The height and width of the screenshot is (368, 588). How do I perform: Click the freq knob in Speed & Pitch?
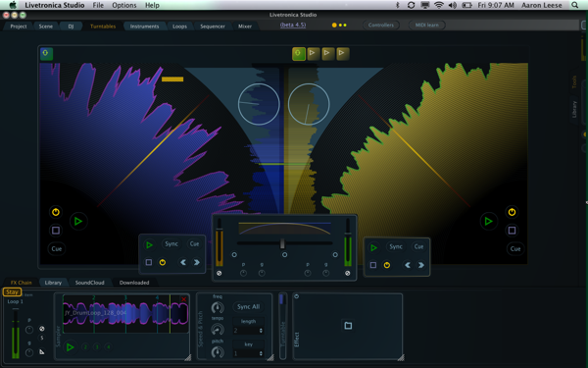pos(218,307)
